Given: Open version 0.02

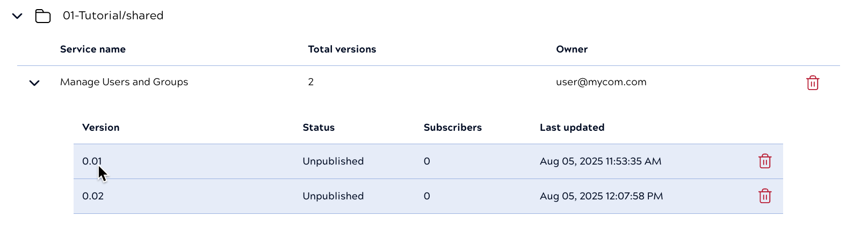Looking at the screenshot, I should 93,196.
